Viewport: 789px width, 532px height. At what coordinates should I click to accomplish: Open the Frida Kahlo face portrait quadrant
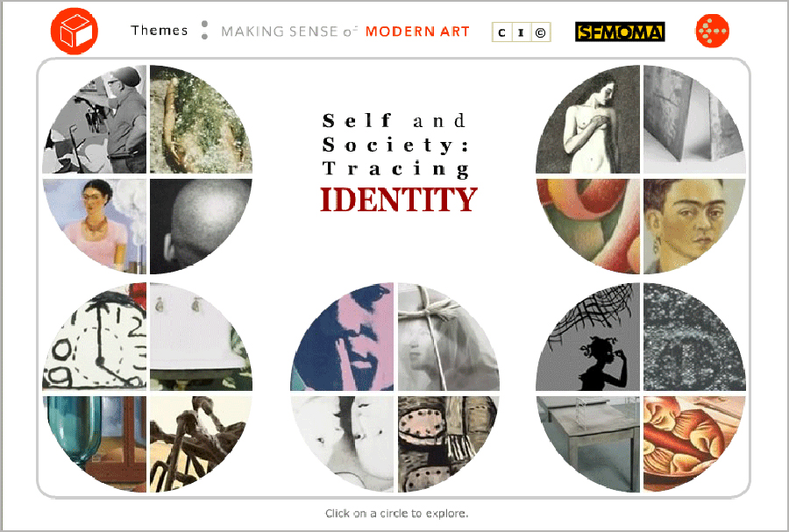pos(693,226)
